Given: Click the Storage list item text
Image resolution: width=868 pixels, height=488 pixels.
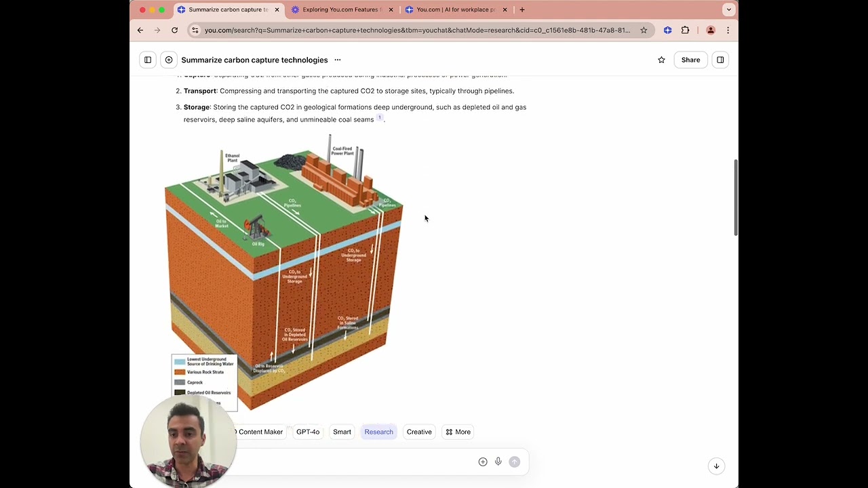Looking at the screenshot, I should [355, 113].
